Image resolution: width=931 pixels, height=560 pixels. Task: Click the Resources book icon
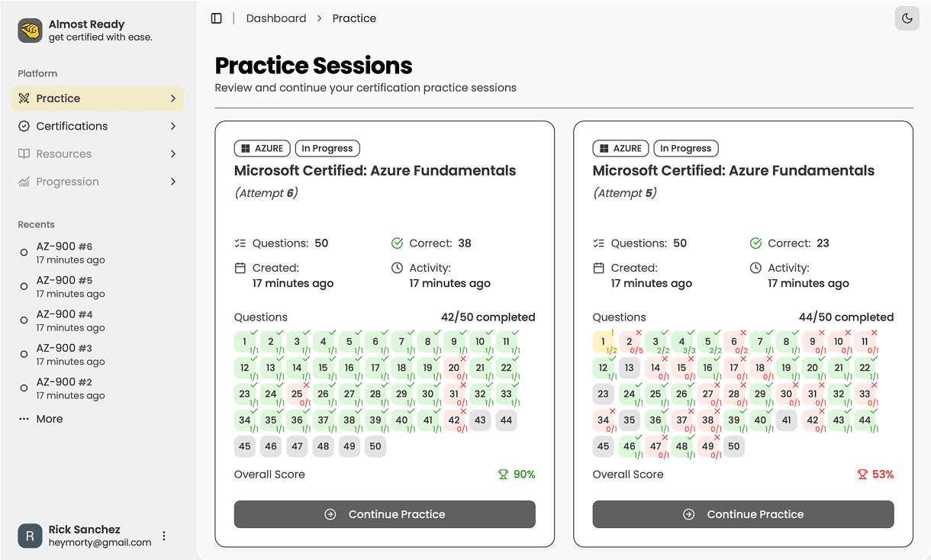23,153
